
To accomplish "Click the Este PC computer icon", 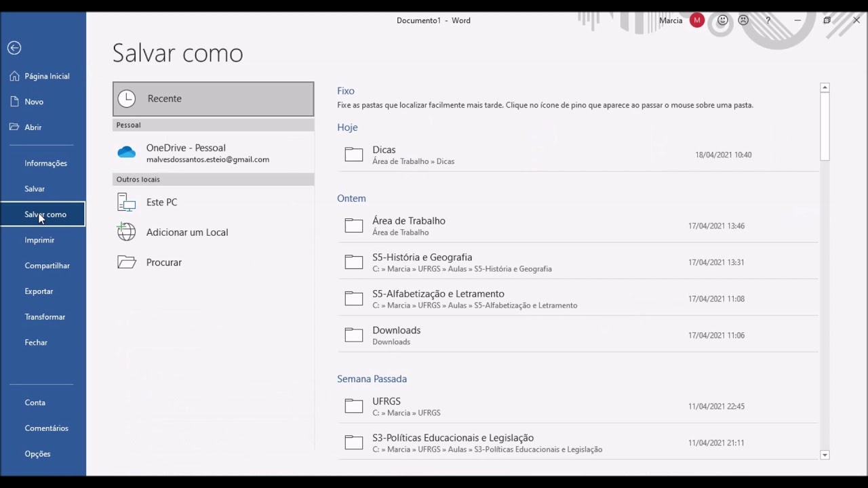I will click(x=127, y=202).
